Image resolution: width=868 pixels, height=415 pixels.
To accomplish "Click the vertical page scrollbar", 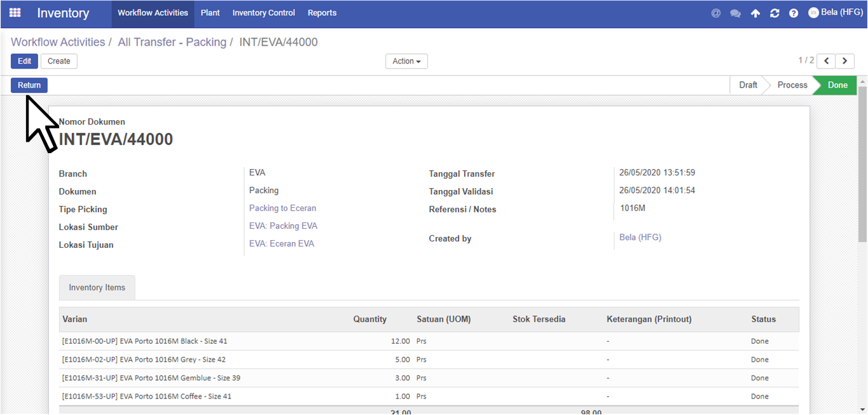I will (862, 164).
